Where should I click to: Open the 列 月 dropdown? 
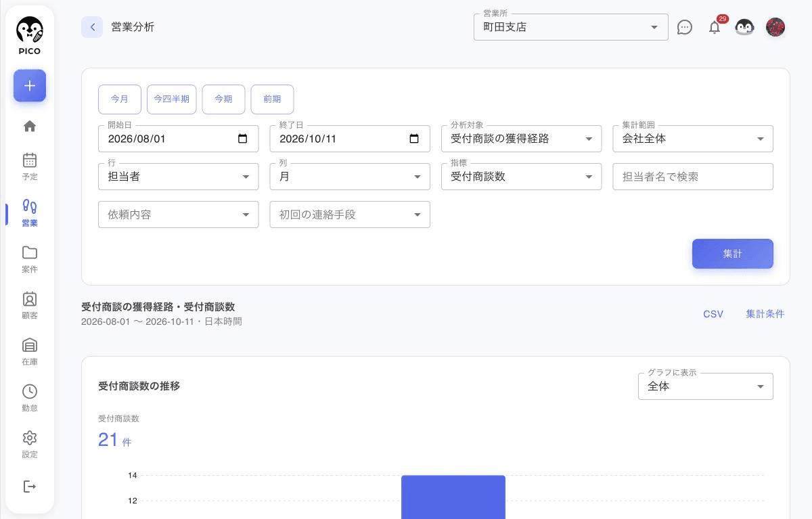tap(350, 177)
